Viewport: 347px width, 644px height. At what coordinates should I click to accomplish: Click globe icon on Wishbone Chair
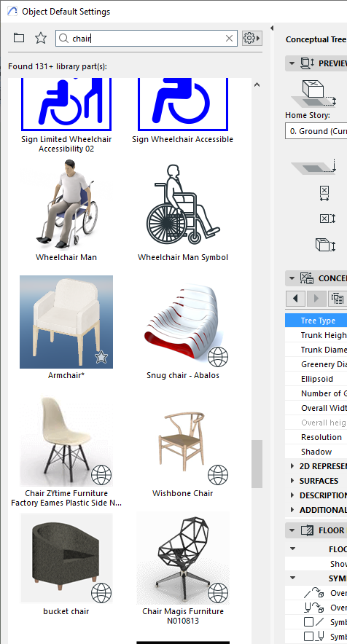pos(217,474)
